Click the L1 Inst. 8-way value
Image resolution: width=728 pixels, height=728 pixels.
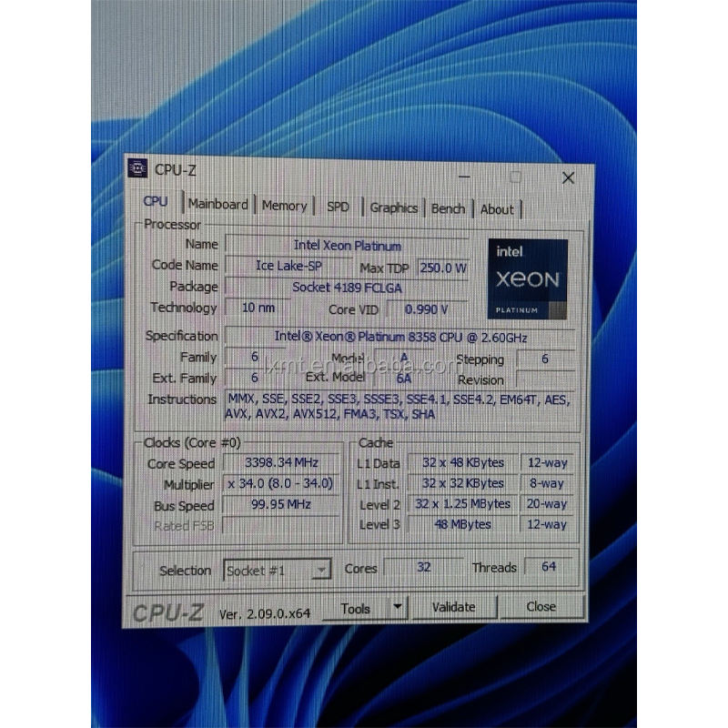[547, 483]
